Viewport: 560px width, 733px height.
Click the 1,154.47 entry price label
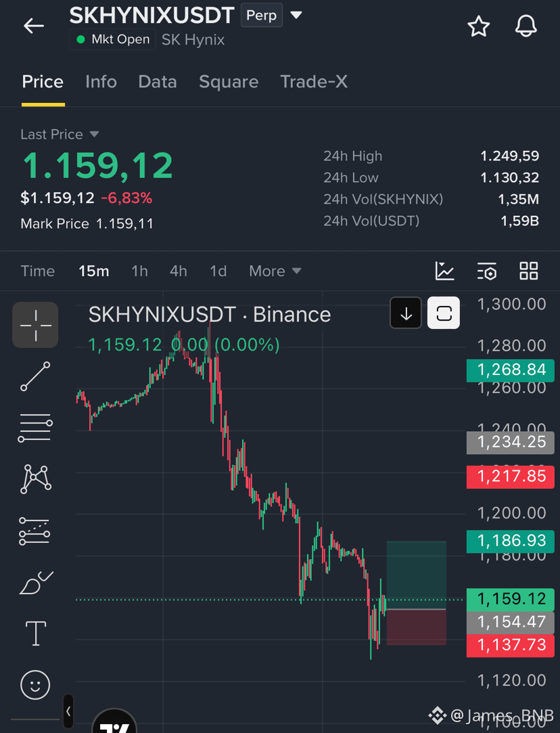[x=511, y=622]
